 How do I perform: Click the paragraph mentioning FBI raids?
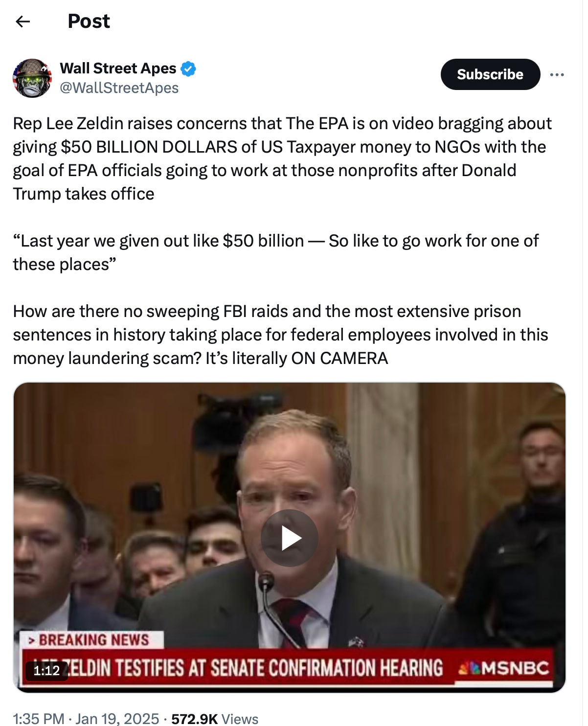280,335
